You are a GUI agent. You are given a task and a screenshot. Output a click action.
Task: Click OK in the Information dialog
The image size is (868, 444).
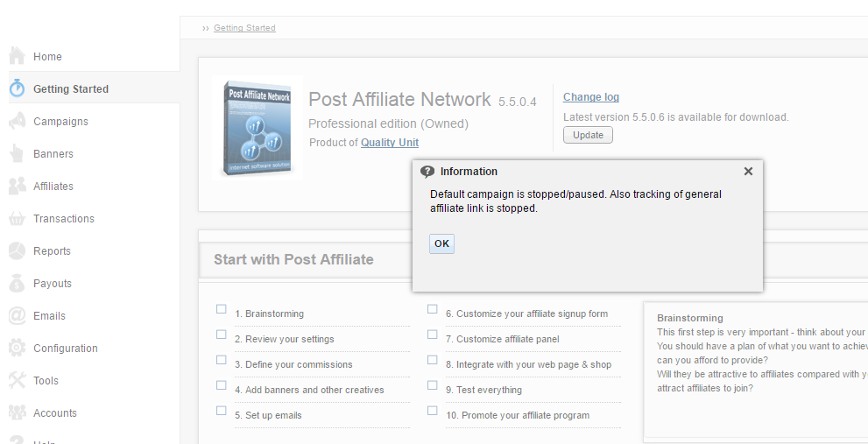click(441, 243)
